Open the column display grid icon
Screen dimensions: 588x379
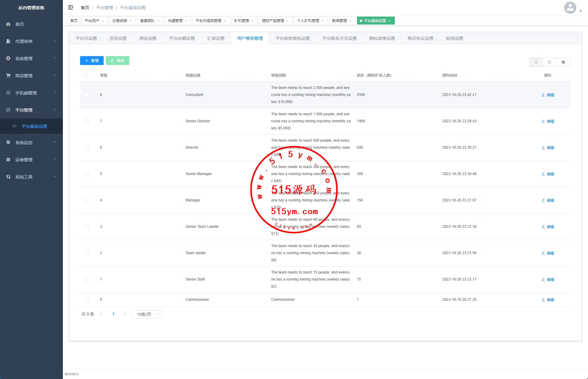pyautogui.click(x=563, y=62)
